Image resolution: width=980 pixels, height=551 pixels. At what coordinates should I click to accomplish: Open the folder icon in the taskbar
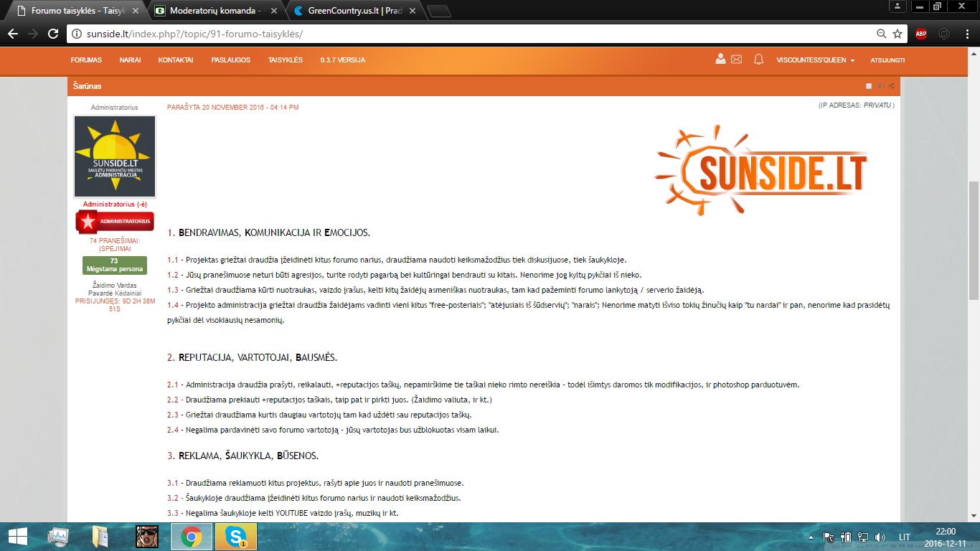tap(100, 537)
